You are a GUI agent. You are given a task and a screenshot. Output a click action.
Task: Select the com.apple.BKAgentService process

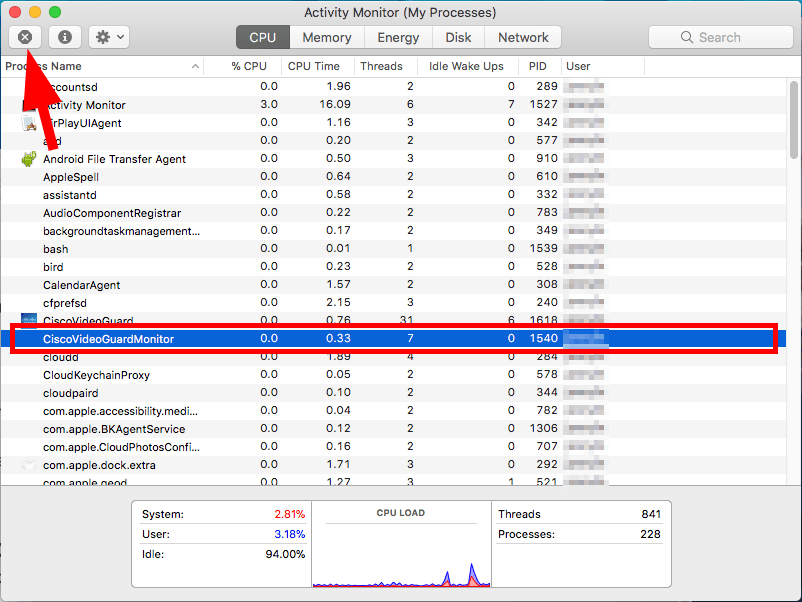coord(393,429)
